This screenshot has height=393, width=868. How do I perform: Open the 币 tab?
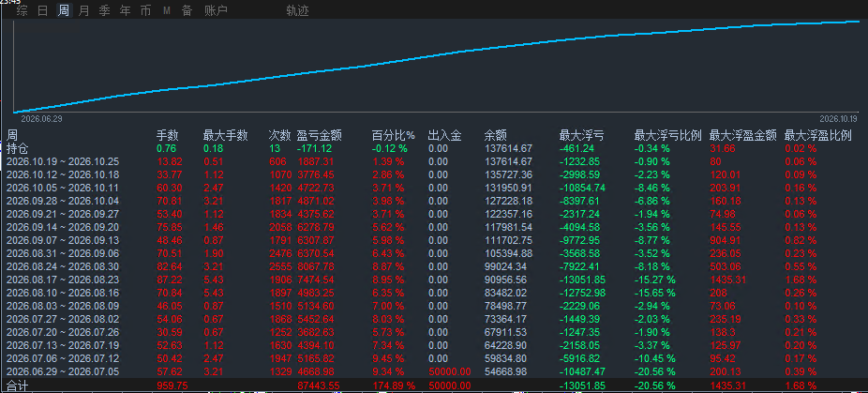pyautogui.click(x=145, y=10)
